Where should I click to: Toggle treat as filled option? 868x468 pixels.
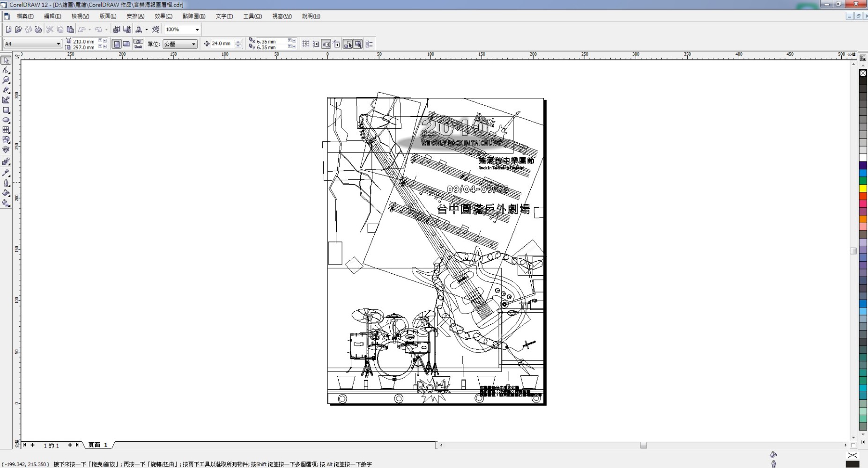tap(358, 44)
